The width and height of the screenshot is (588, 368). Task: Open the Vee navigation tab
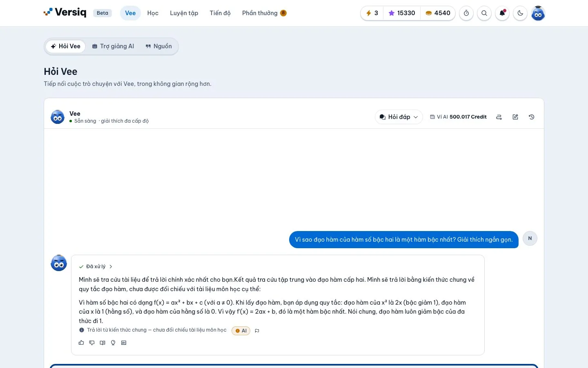pos(130,13)
